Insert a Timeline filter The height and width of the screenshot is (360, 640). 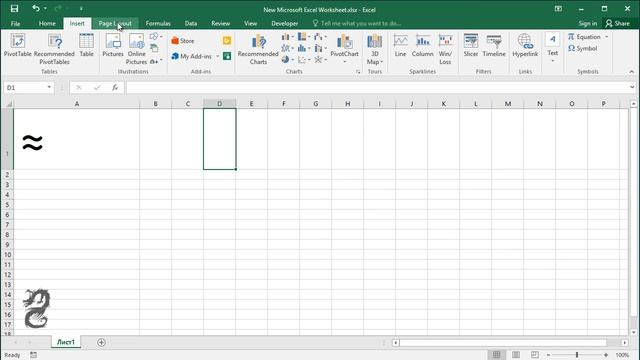tap(494, 45)
